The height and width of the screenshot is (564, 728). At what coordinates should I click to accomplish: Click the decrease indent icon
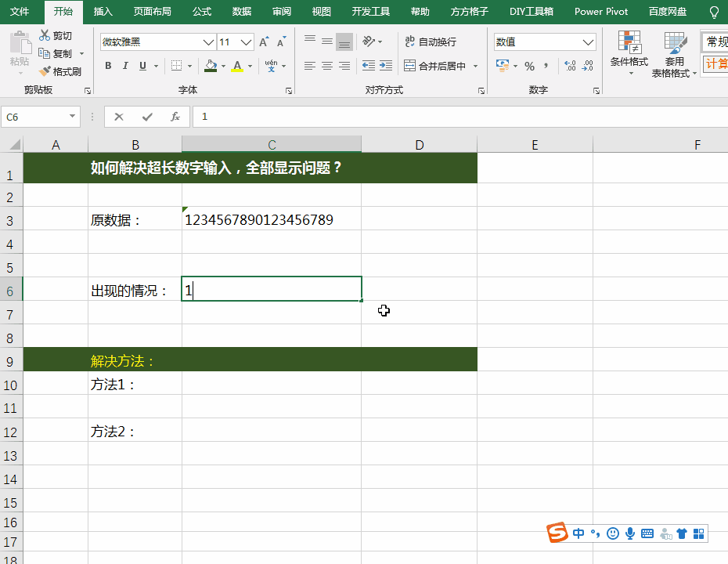369,66
